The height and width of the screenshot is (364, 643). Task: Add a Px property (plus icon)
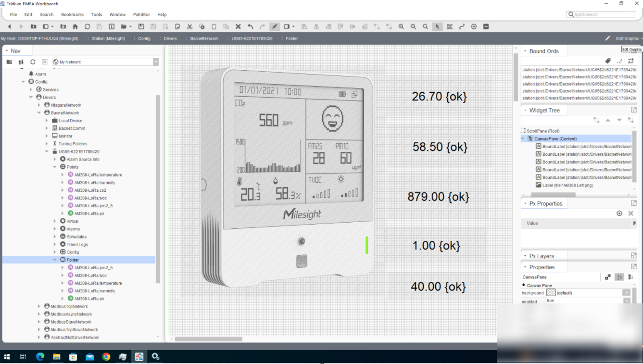619,213
